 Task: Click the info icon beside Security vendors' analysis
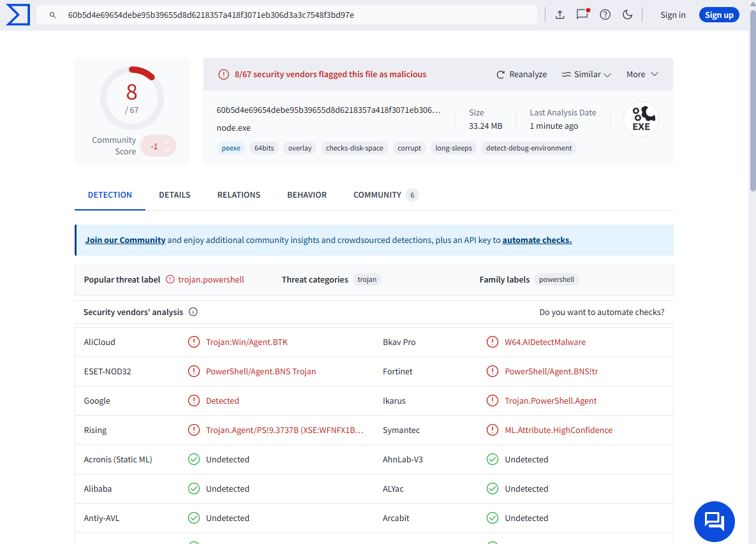193,312
